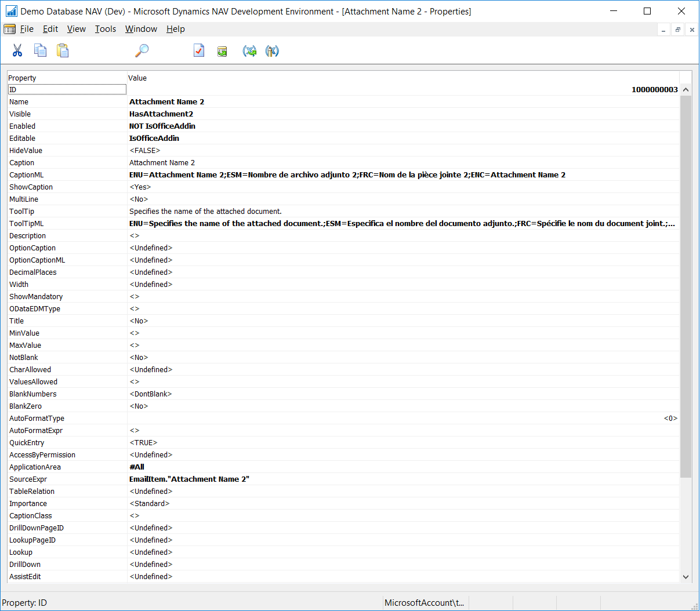Click the pencil sync toolbar icon
700x611 pixels.
coord(272,52)
